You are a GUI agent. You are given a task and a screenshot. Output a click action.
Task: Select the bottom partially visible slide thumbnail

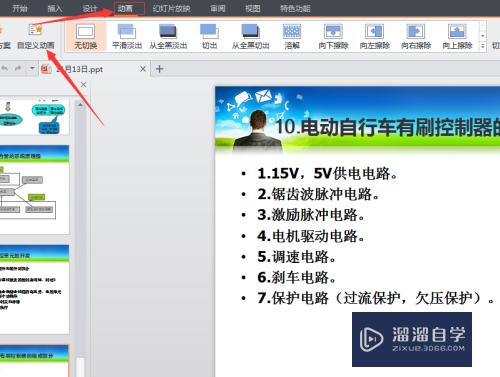[34, 361]
